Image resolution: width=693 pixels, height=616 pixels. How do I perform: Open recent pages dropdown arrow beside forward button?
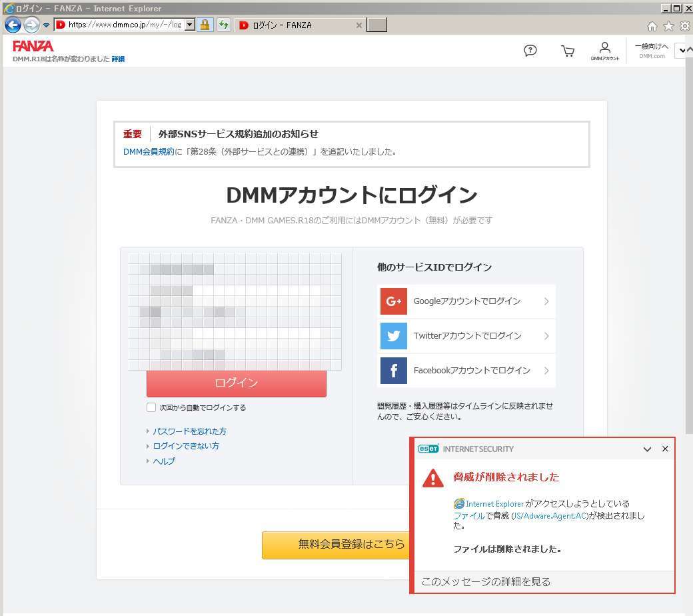(x=46, y=25)
